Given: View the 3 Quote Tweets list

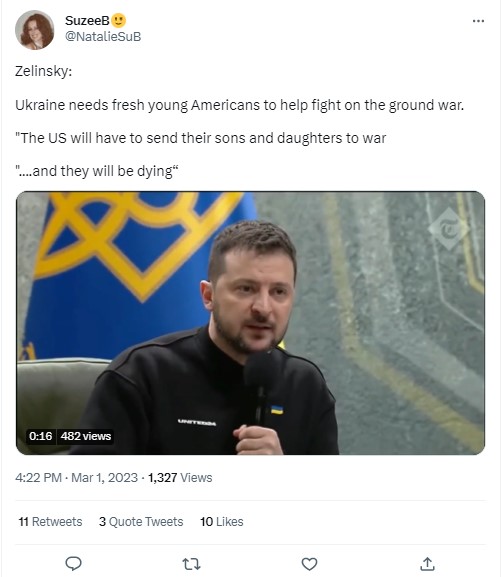Looking at the screenshot, I should pos(141,521).
